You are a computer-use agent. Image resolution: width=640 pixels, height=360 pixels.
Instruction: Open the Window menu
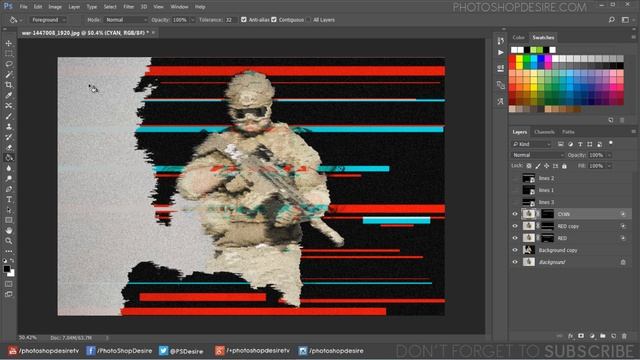[x=179, y=7]
